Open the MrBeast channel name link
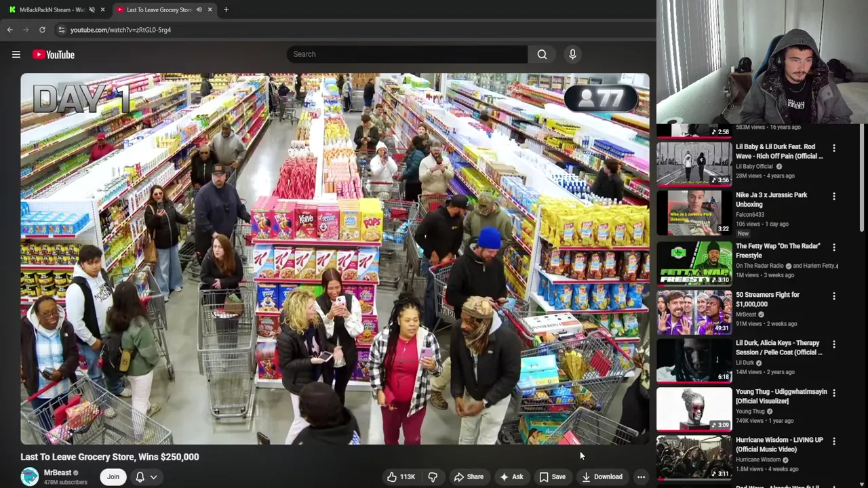 58,473
